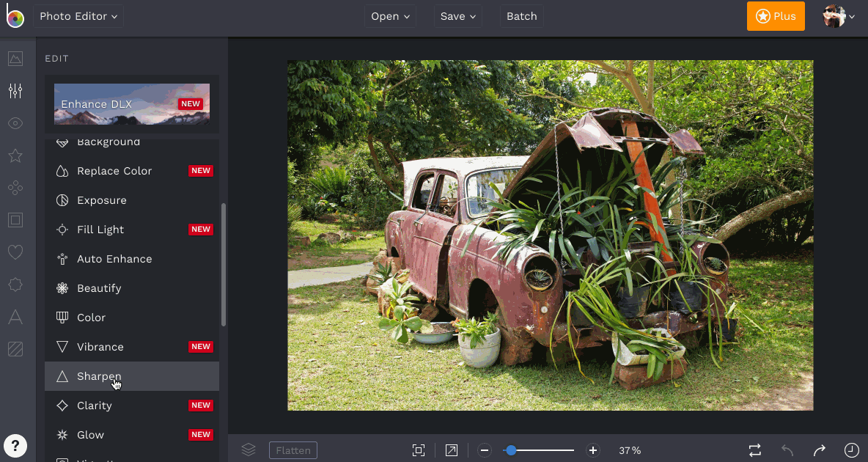Open the Overlays sidebar icon
Viewport: 868px width, 462px height.
(15, 285)
